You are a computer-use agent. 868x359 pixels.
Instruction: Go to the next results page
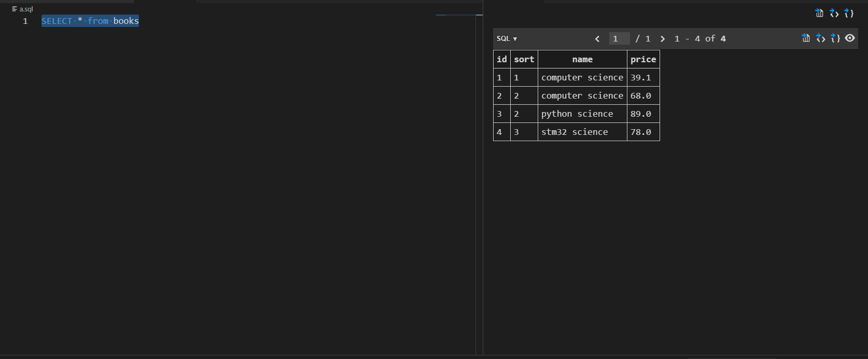click(663, 39)
